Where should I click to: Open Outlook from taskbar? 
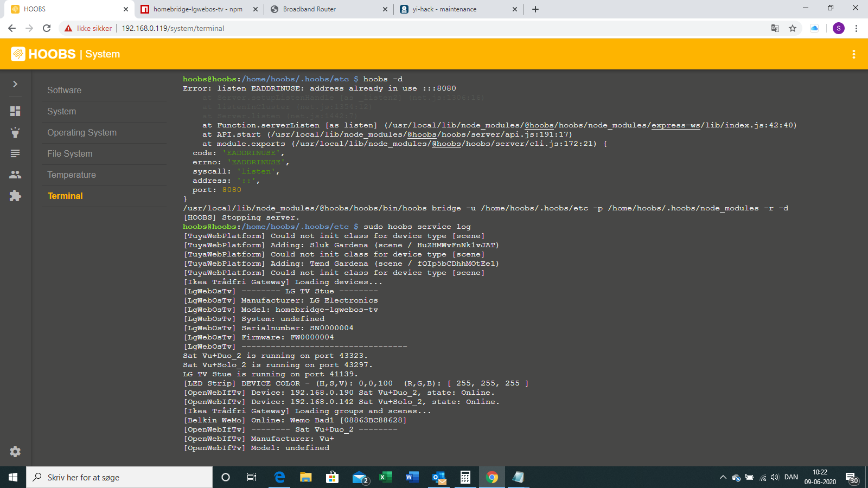tap(439, 477)
